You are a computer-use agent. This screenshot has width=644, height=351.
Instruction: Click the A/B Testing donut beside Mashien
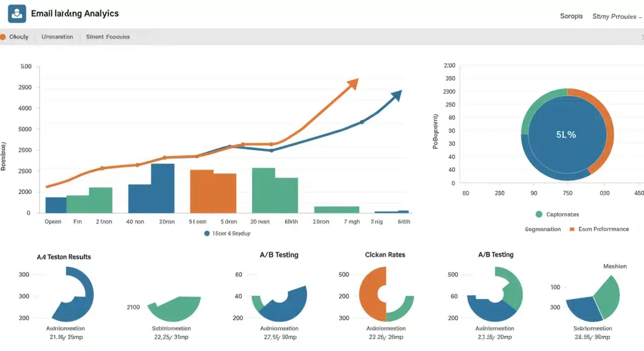pos(495,293)
